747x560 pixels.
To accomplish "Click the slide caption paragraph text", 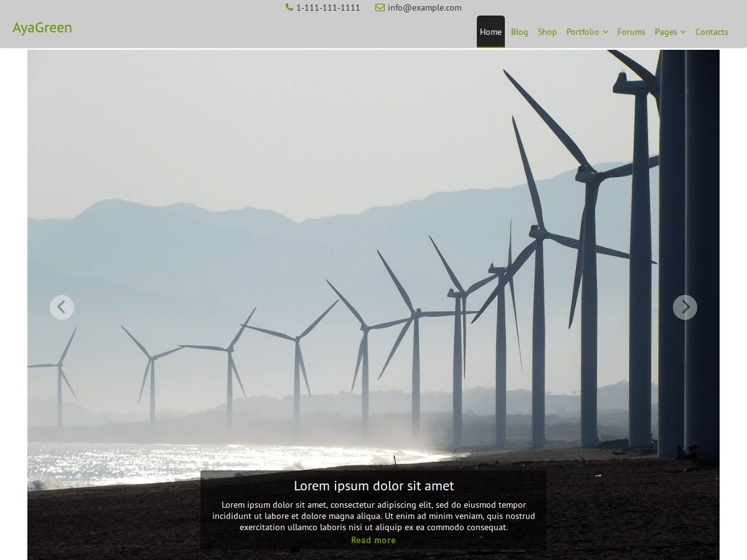I will tap(374, 516).
